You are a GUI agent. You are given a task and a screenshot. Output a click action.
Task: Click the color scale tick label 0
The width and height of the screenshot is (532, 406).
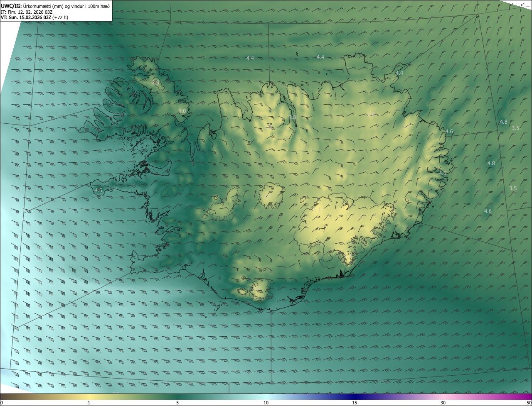click(x=2, y=403)
